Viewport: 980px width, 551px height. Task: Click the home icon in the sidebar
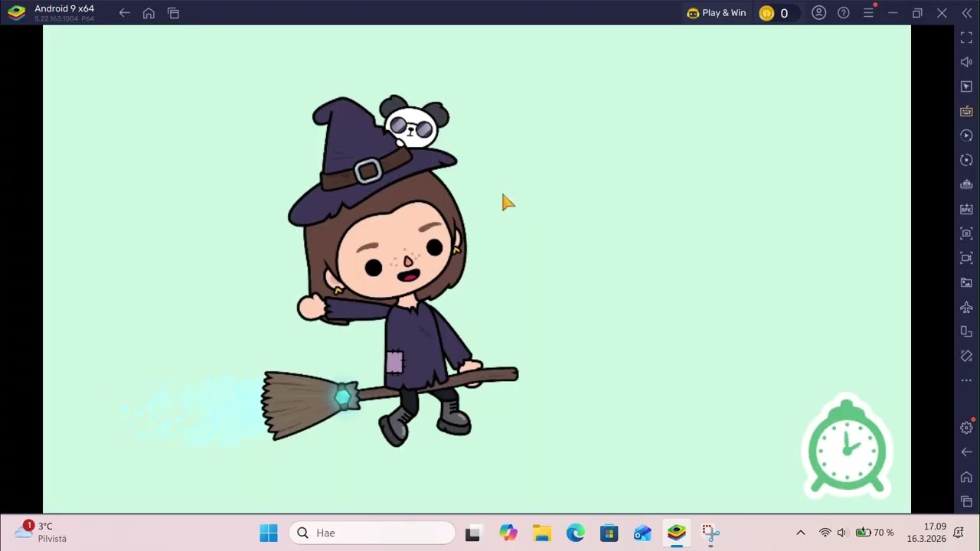click(x=966, y=477)
